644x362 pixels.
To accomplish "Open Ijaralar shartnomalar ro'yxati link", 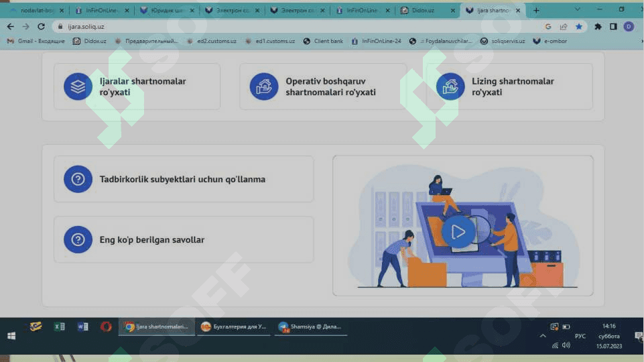I will [x=143, y=86].
